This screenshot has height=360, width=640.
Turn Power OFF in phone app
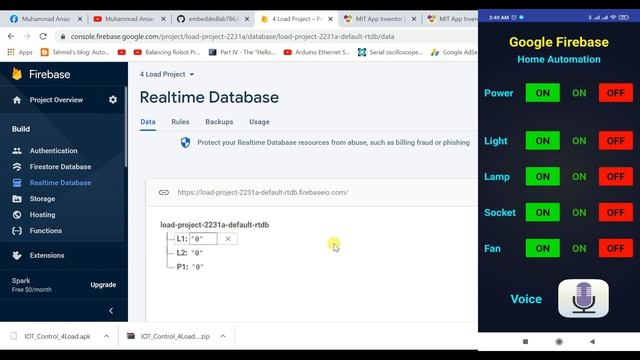pos(616,93)
